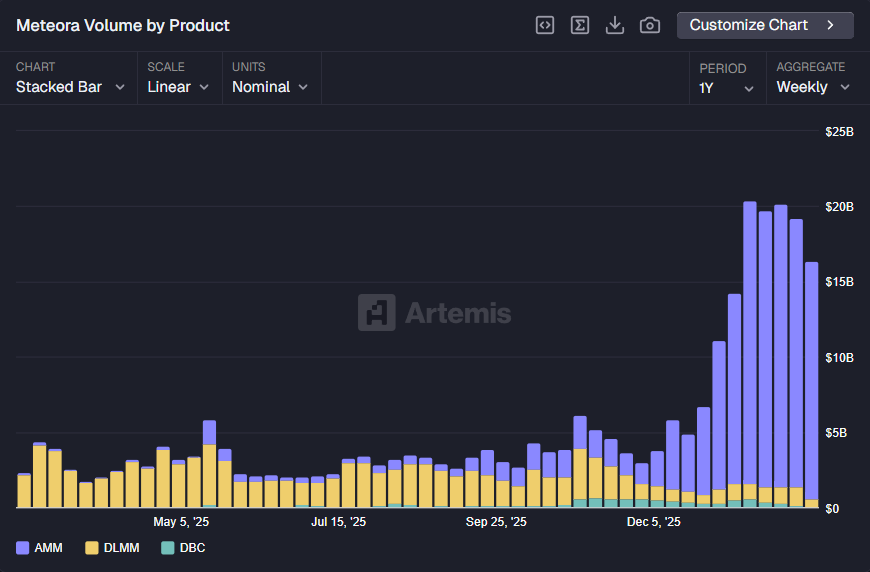Click the Dec 5, '25 date label

tap(654, 522)
